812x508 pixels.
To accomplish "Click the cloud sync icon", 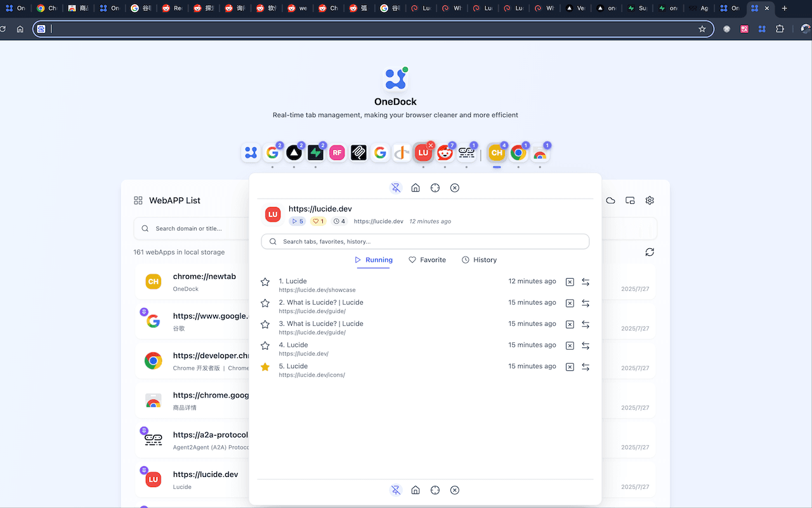I will pyautogui.click(x=610, y=200).
